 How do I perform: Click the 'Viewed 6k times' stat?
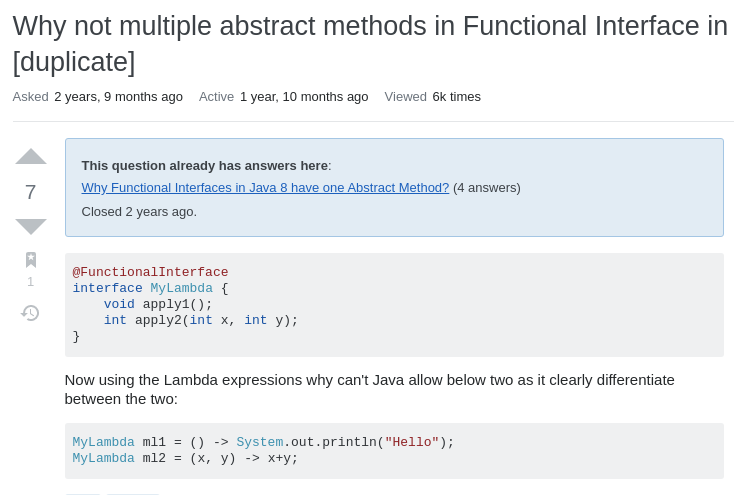[456, 97]
